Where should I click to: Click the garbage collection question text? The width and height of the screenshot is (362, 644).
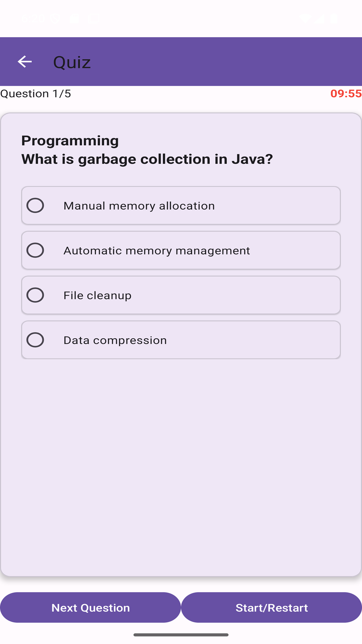click(x=147, y=159)
